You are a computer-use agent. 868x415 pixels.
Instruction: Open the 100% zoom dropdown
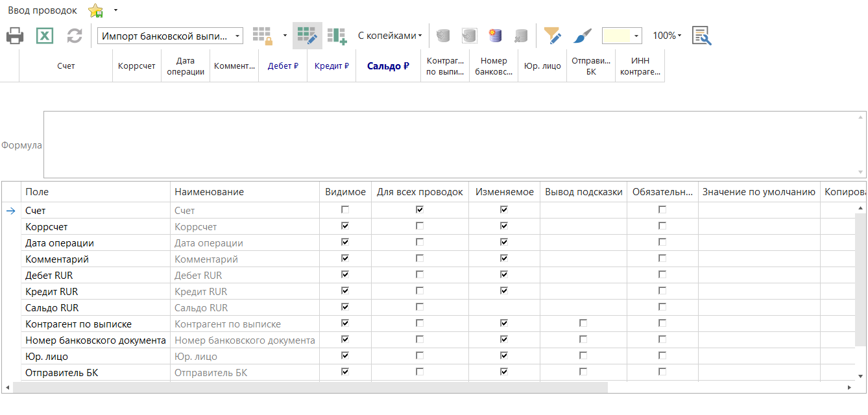coord(667,36)
